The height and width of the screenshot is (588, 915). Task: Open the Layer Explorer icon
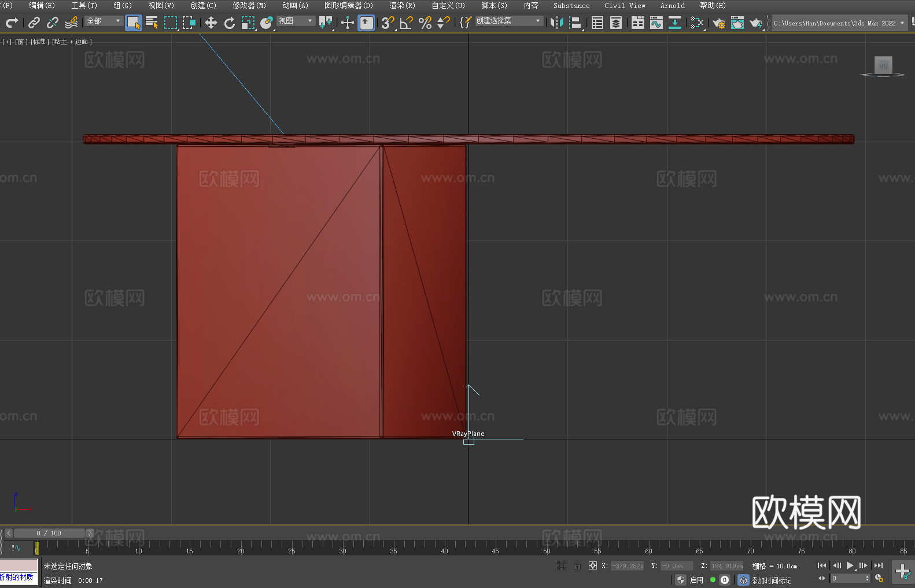coord(616,23)
